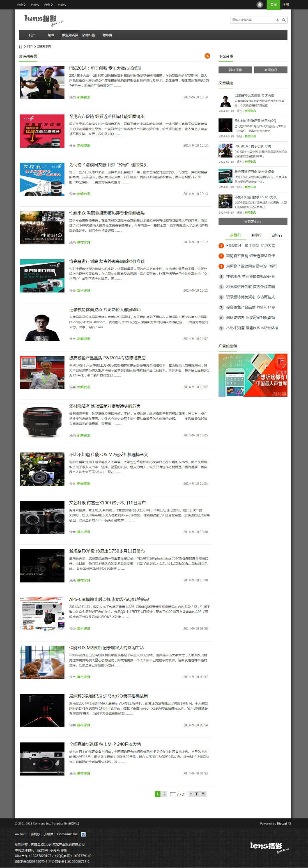Click the 器材评测 category under 文艺升级 article
Screen dimensions: 308x868
[x=84, y=532]
